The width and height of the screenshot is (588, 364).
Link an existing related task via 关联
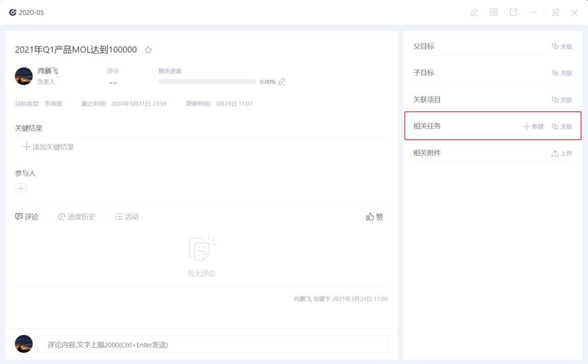(562, 126)
